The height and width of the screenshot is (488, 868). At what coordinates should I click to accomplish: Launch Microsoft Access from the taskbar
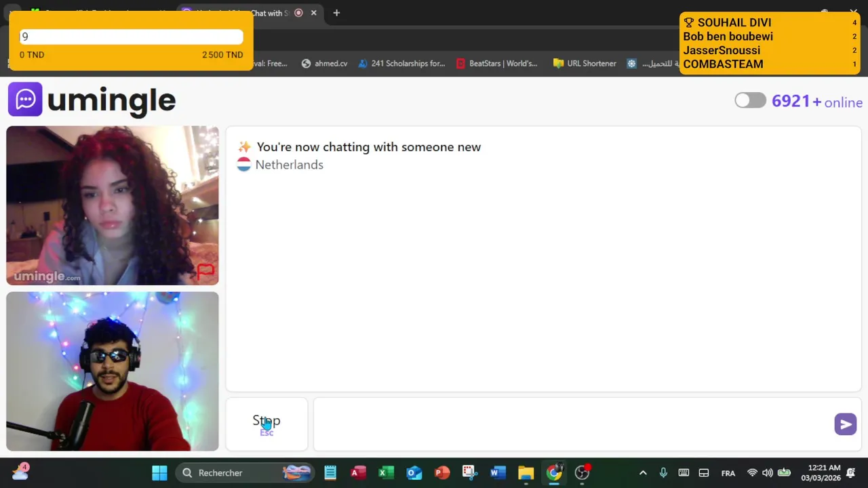pos(358,472)
